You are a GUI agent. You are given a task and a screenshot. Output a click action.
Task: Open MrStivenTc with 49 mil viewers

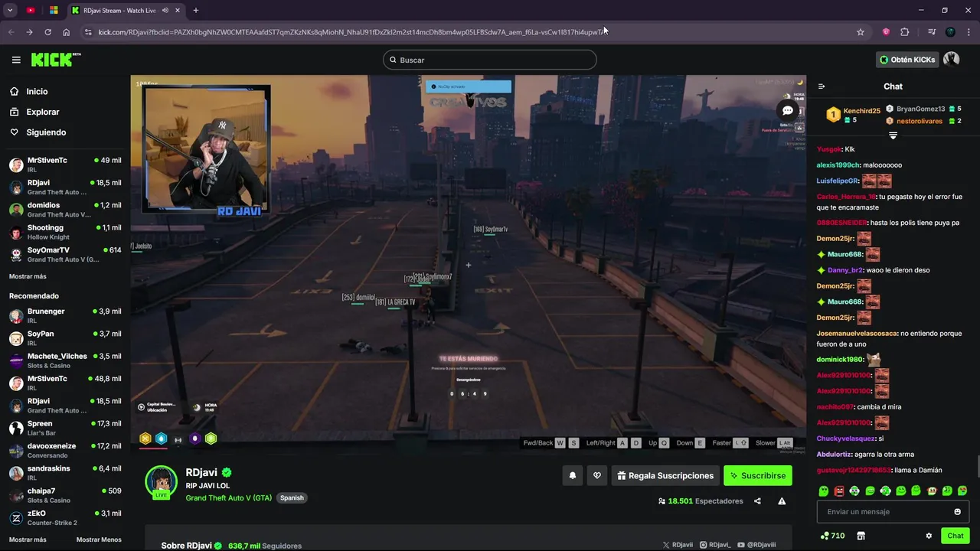click(x=65, y=165)
